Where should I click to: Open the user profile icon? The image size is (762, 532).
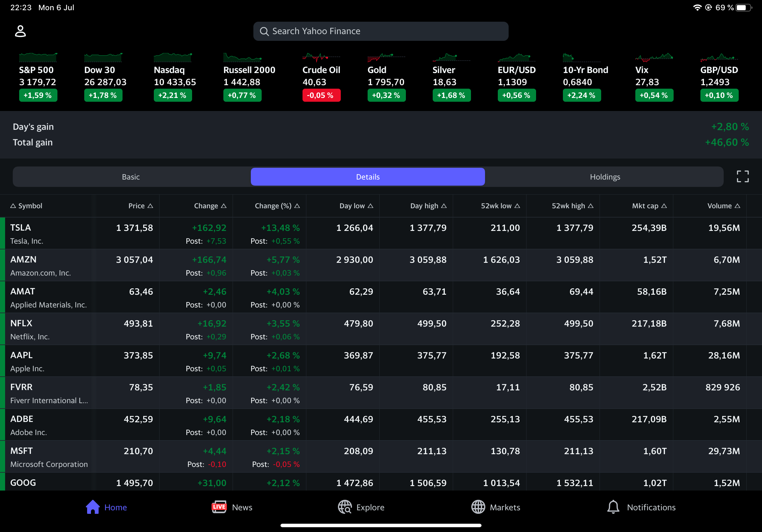click(x=20, y=31)
